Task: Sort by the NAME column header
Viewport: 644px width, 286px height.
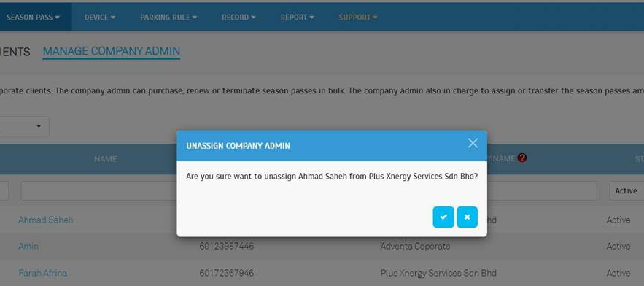Action: (105, 158)
